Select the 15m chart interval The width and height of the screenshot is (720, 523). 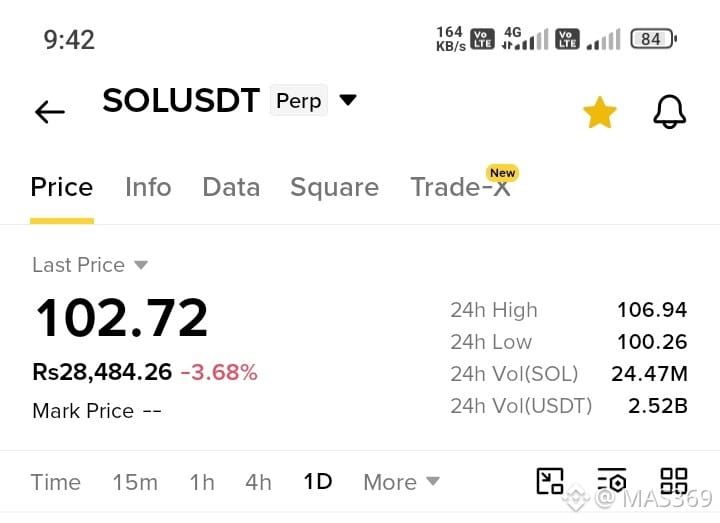pyautogui.click(x=135, y=482)
